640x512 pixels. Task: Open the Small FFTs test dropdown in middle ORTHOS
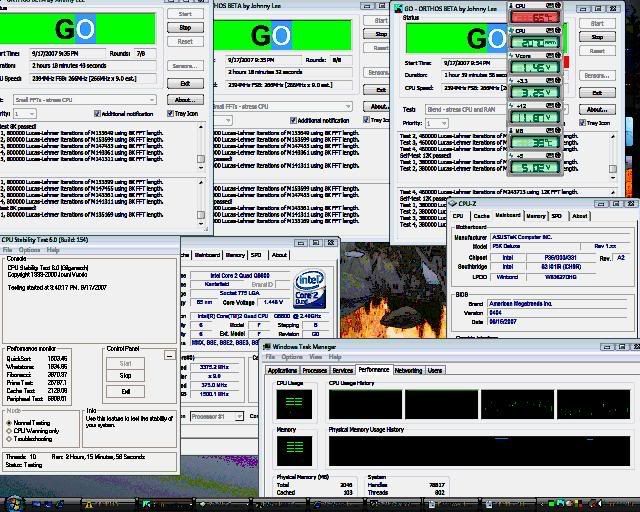[x=282, y=107]
